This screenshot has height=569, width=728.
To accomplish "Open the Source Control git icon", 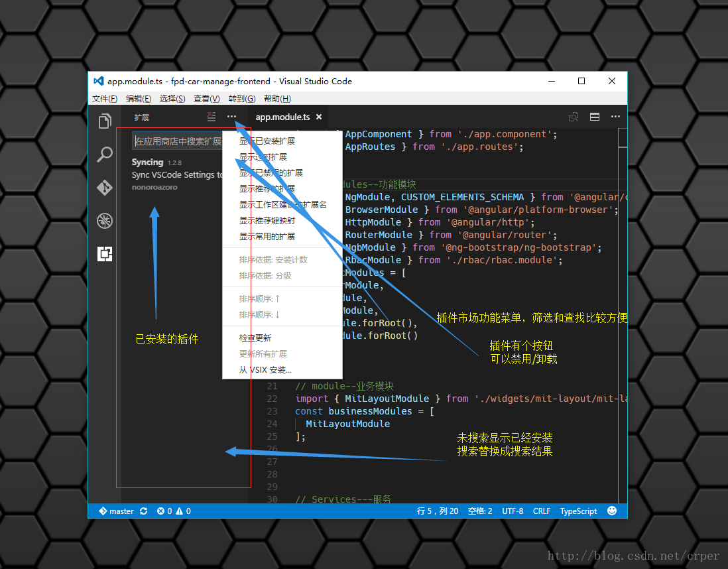I will pos(105,188).
